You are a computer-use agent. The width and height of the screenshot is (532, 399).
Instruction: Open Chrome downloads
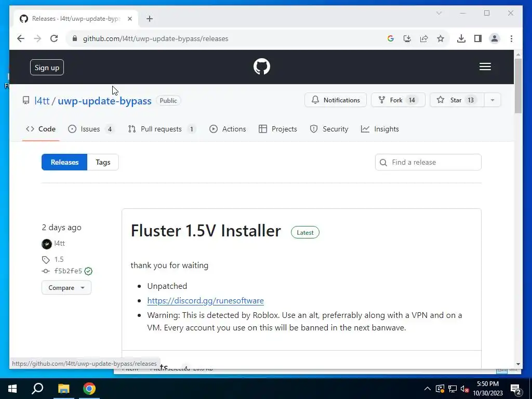coord(461,38)
